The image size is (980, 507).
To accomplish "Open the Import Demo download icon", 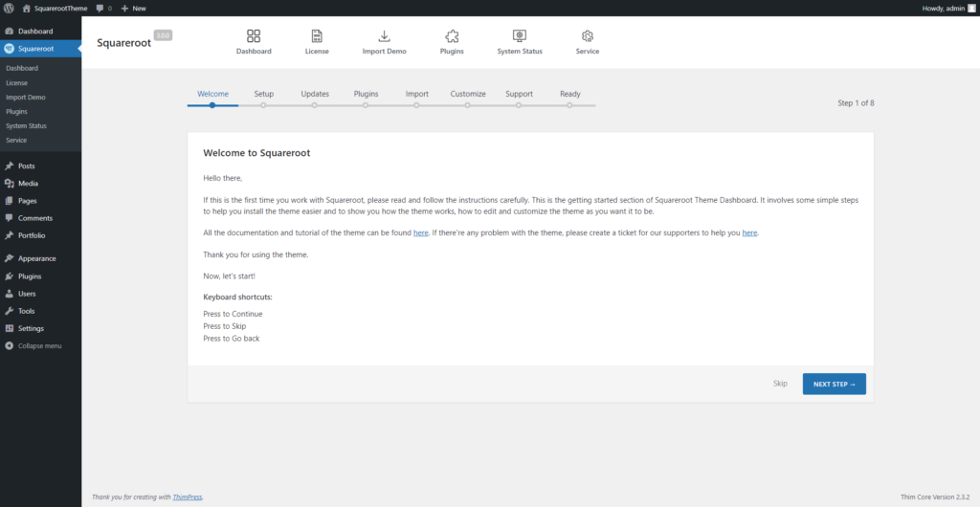I will tap(385, 35).
